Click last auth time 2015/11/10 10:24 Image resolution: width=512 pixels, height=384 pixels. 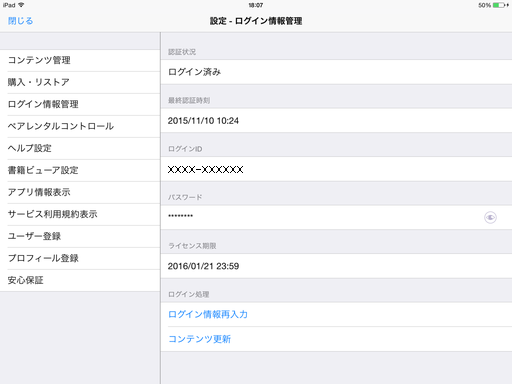203,121
